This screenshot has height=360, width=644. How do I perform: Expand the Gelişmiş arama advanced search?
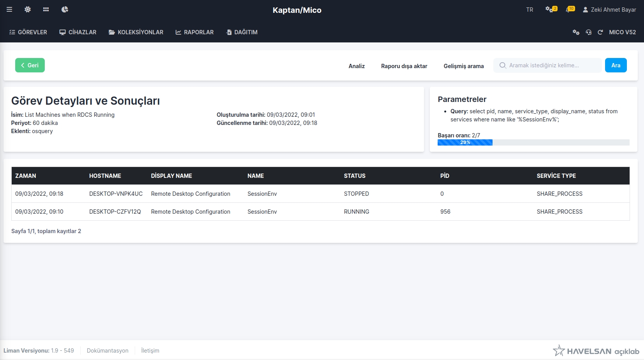point(463,66)
